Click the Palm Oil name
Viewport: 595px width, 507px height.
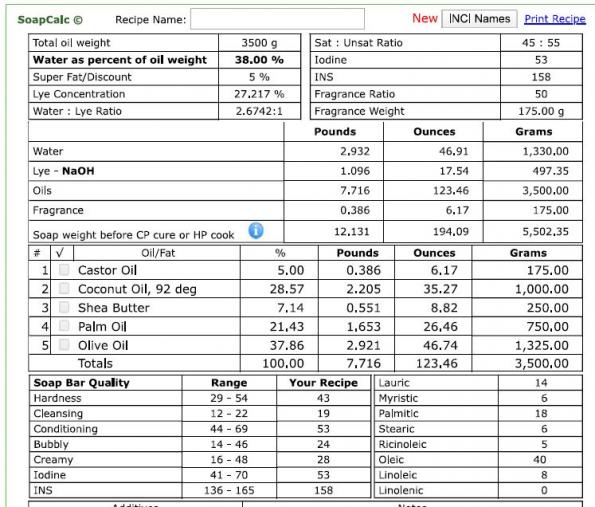pyautogui.click(x=102, y=326)
